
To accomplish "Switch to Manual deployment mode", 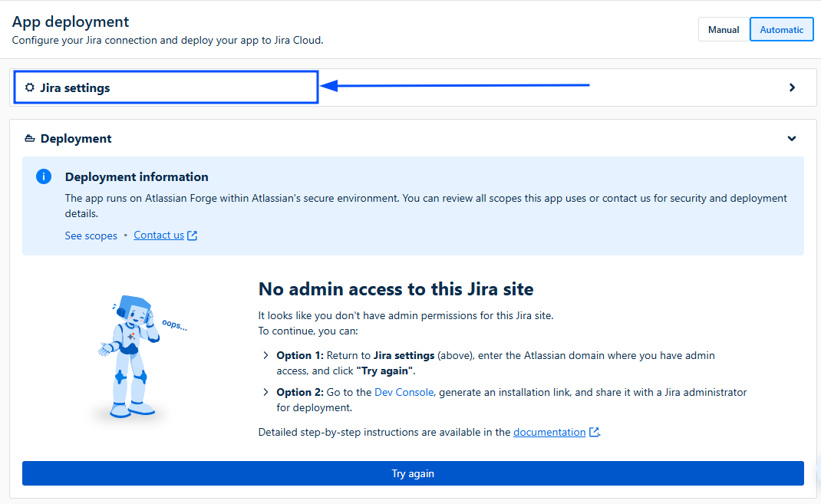I will coord(724,29).
